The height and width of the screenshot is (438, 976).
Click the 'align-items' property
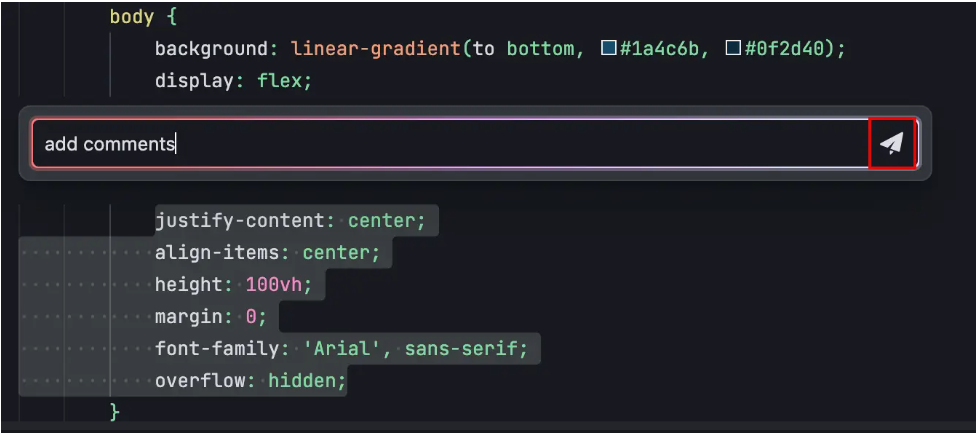coord(217,253)
